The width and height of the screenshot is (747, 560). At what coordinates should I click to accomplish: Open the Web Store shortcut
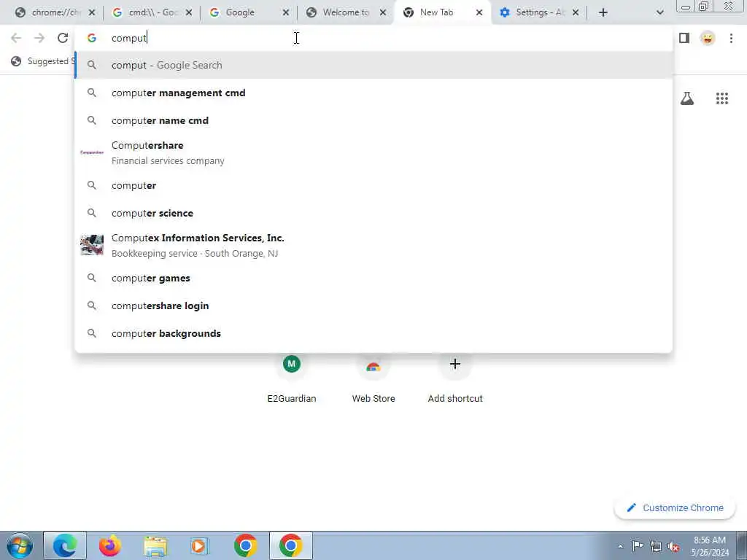[373, 378]
